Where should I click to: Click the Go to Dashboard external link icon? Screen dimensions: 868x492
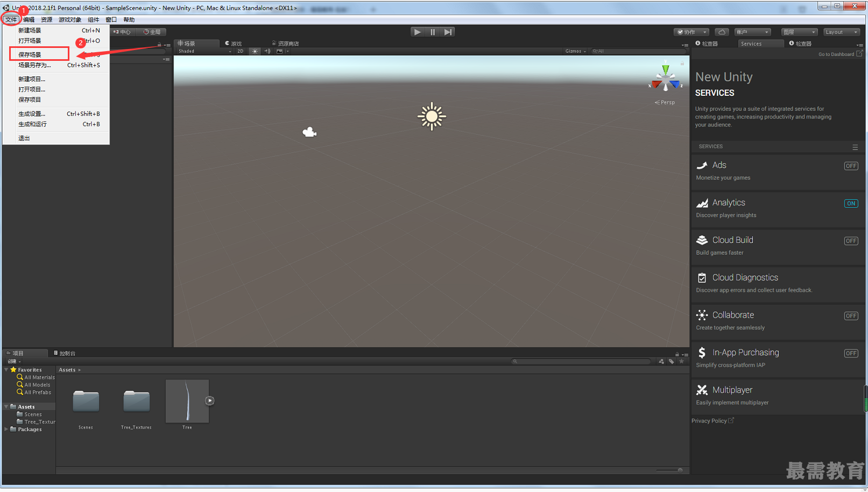859,54
